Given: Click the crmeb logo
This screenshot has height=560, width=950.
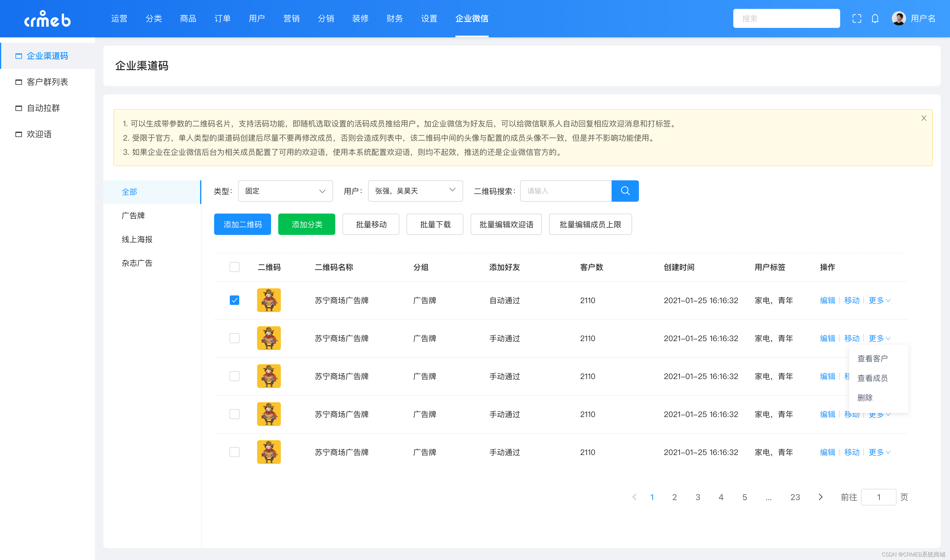Looking at the screenshot, I should pos(47,19).
